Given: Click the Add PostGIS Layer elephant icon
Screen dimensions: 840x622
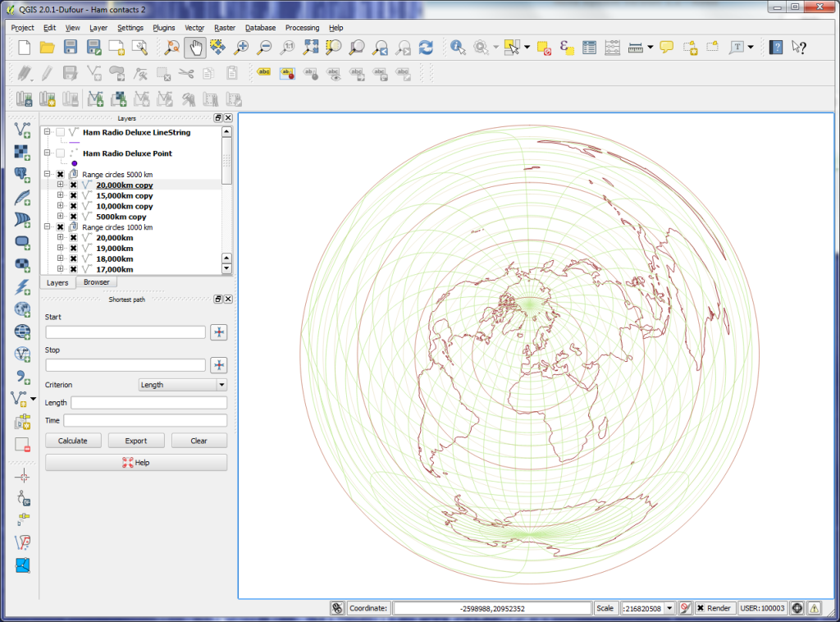Looking at the screenshot, I should click(x=22, y=174).
